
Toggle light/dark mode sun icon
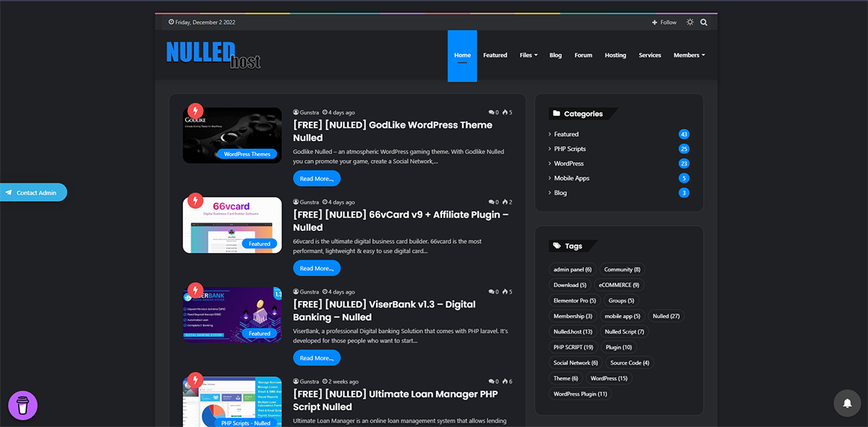[690, 22]
